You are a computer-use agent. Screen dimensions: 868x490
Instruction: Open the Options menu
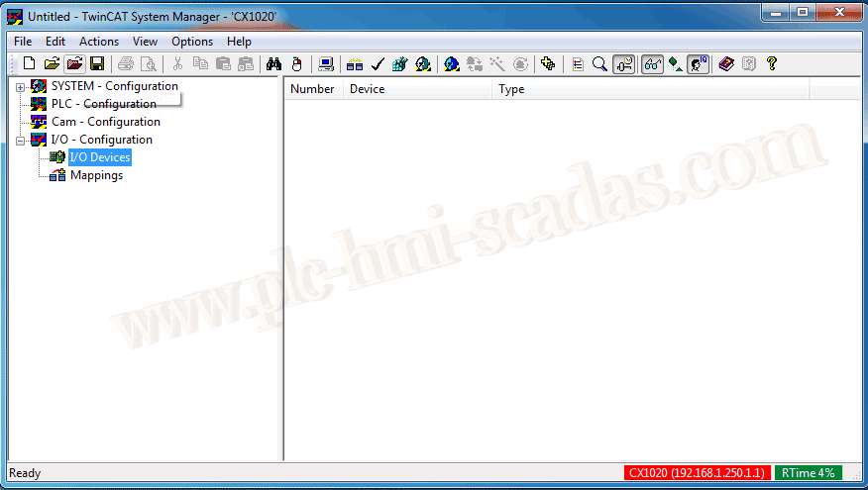pos(191,42)
